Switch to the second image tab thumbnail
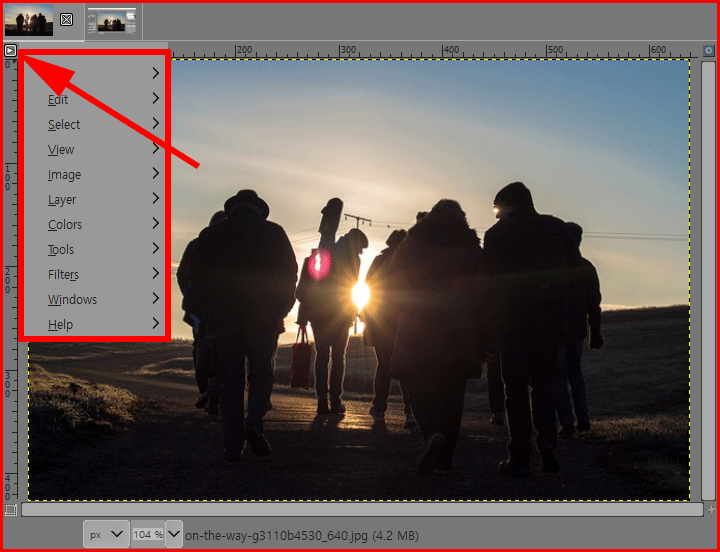The image size is (720, 552). click(x=113, y=21)
